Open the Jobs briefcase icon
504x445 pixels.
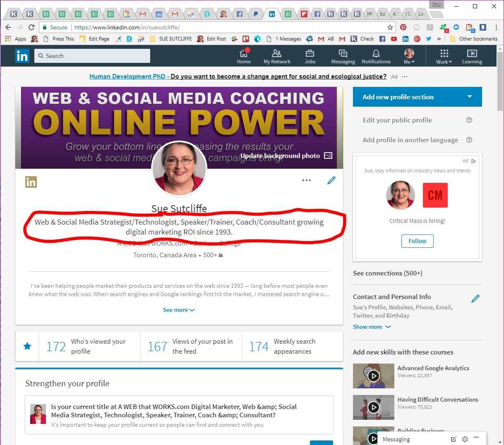(310, 53)
